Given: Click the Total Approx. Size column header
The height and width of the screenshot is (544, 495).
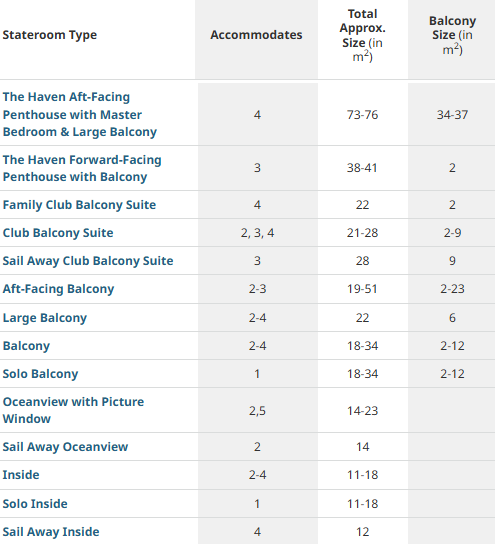Looking at the screenshot, I should [362, 35].
